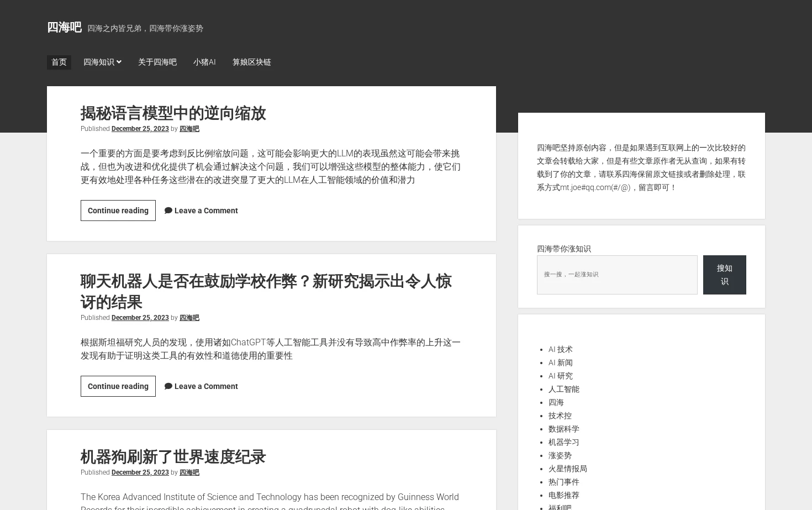The height and width of the screenshot is (510, 812).
Task: Open the 数据科学 category
Action: (x=563, y=429)
